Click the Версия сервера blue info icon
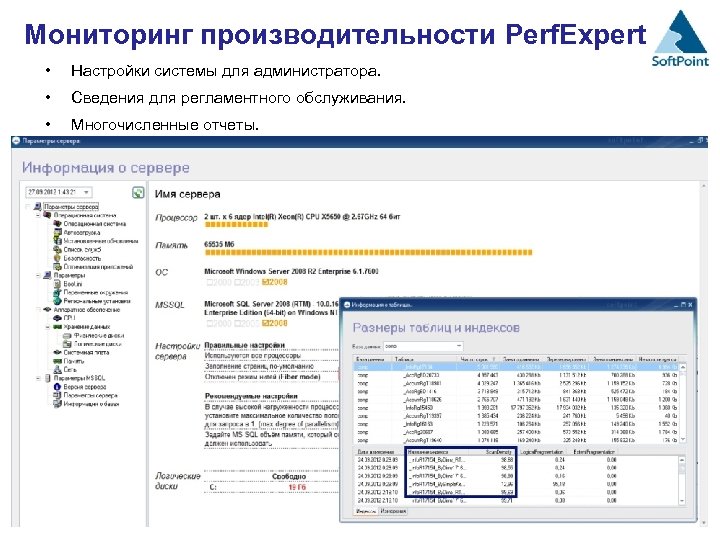This screenshot has width=720, height=540. click(57, 387)
